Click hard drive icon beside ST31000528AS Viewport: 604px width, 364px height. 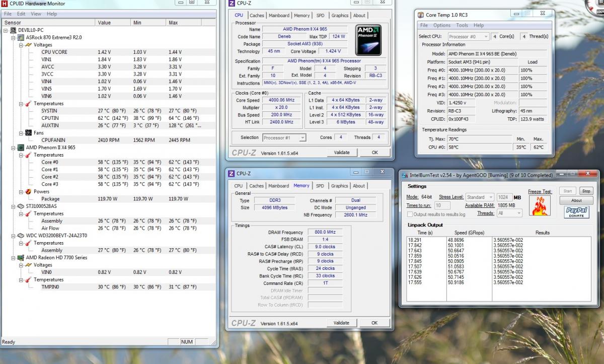[x=21, y=206]
